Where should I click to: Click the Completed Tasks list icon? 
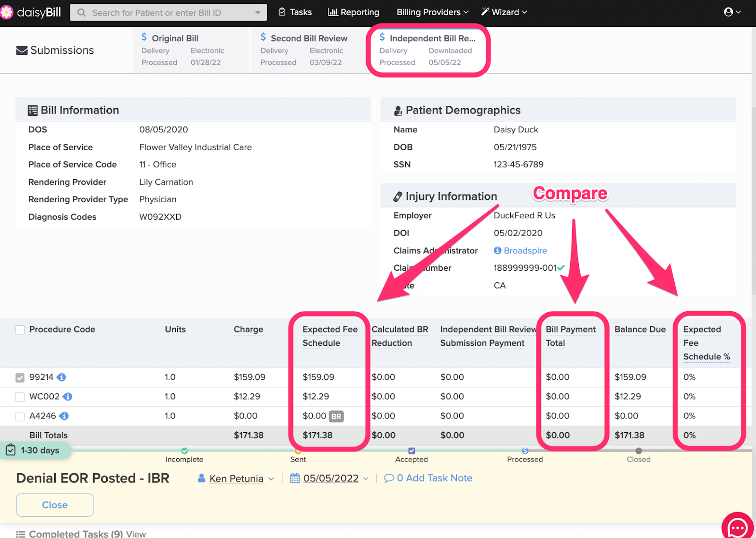click(x=20, y=534)
